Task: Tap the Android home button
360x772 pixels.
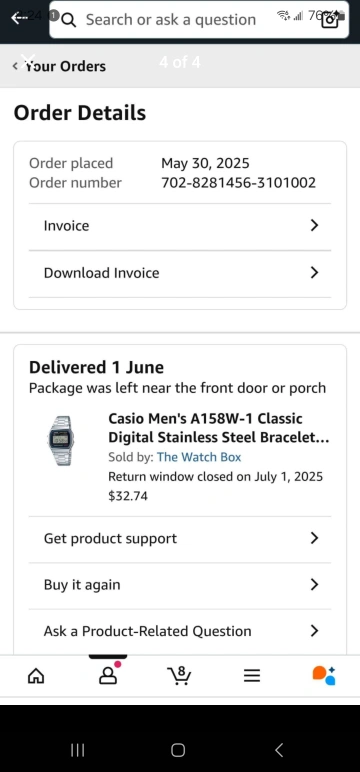Action: pos(178,750)
